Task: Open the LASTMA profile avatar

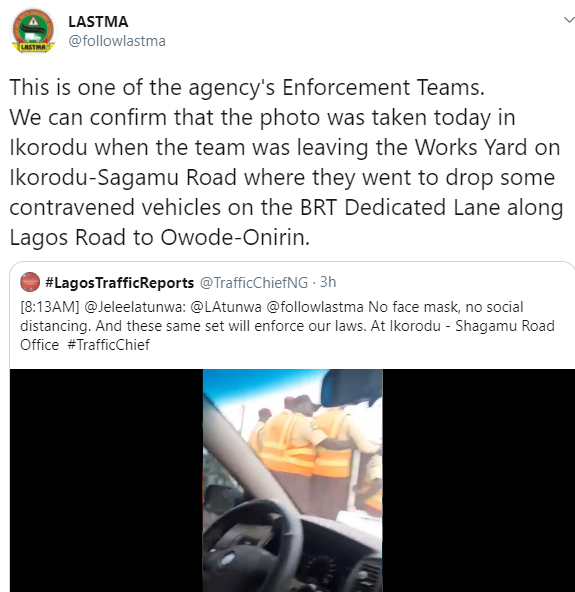Action: (x=33, y=31)
